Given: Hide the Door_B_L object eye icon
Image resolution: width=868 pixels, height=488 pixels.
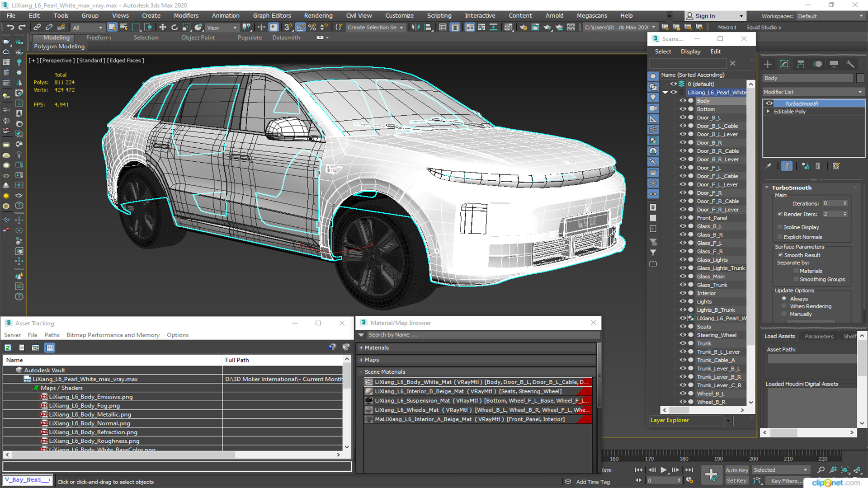Looking at the screenshot, I should pyautogui.click(x=683, y=117).
